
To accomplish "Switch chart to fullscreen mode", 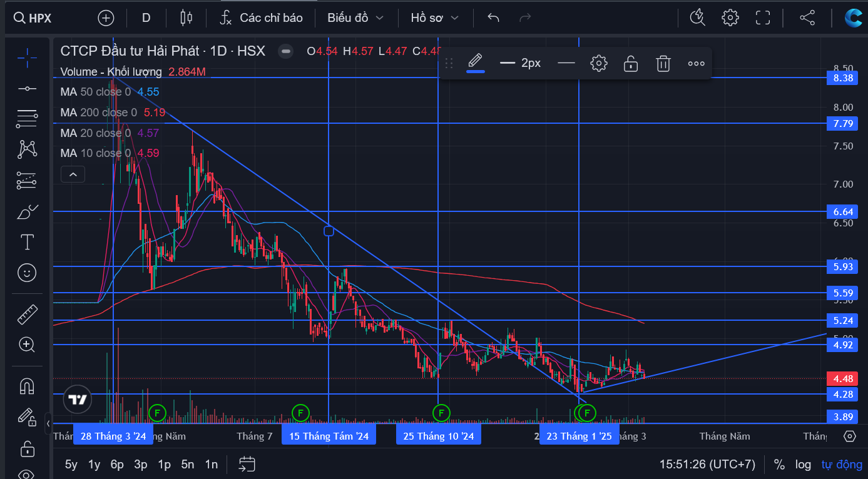I will click(x=762, y=18).
